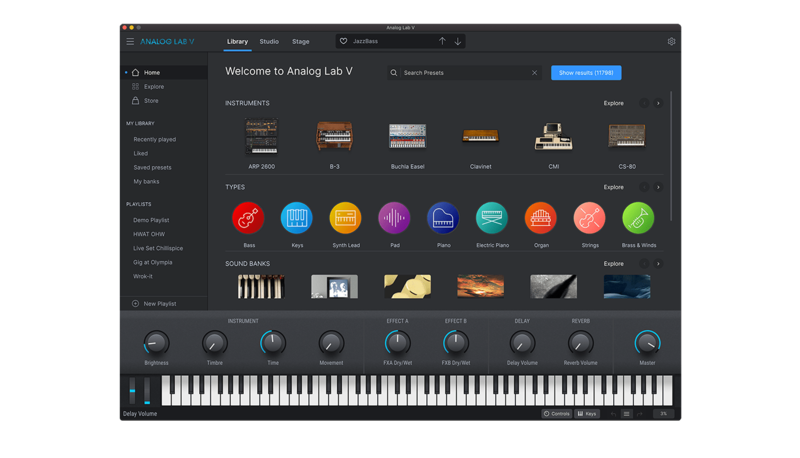Go to previous preset with up arrow
This screenshot has width=800, height=458.
[442, 41]
